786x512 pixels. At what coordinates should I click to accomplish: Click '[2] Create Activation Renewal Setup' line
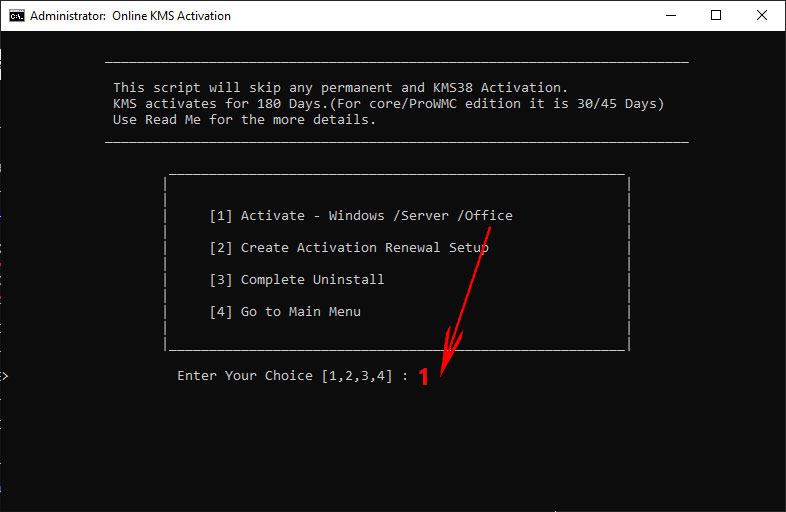pyautogui.click(x=349, y=248)
